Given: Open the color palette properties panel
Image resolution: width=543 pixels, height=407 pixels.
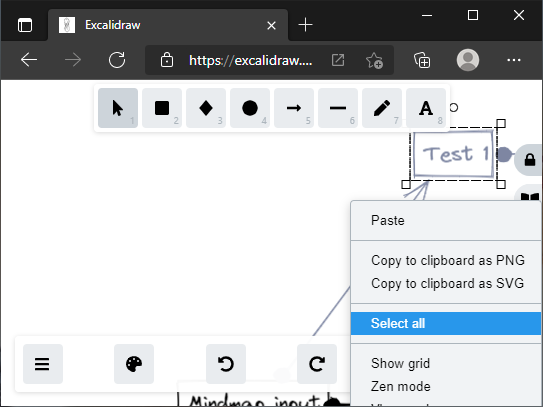Looking at the screenshot, I should point(134,364).
